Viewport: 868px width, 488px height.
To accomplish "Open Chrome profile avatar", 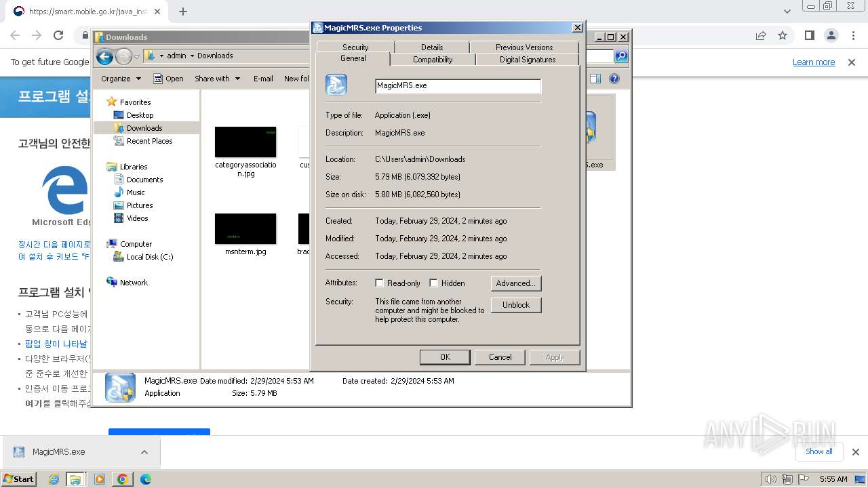I will (831, 35).
